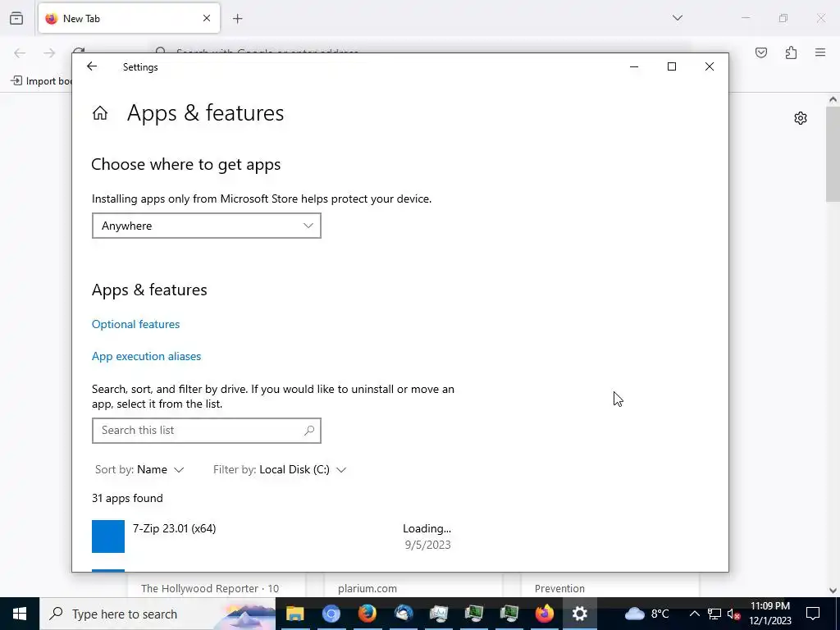Open the plarium.com card in Firefox

(x=413, y=584)
